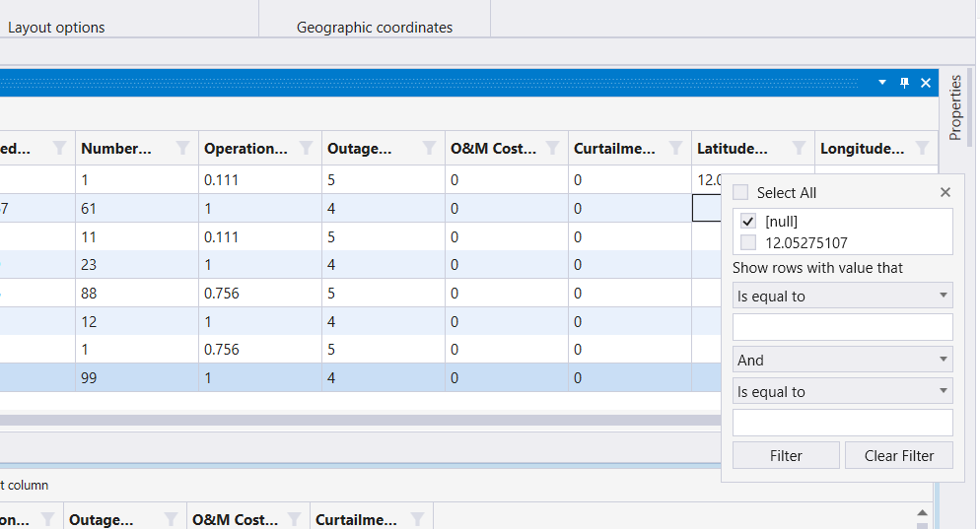Viewport: 980px width, 529px height.
Task: Select cell with Number value 11
Action: pos(137,236)
